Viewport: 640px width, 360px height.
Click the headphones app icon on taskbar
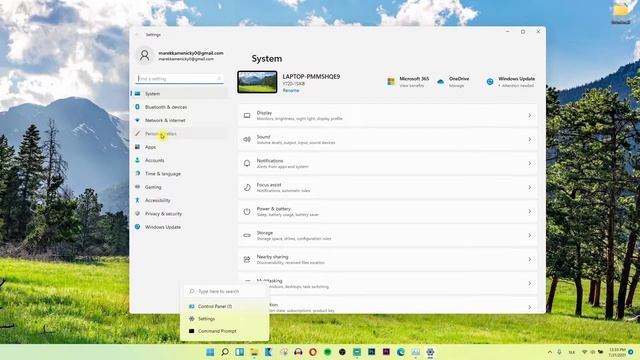click(298, 352)
